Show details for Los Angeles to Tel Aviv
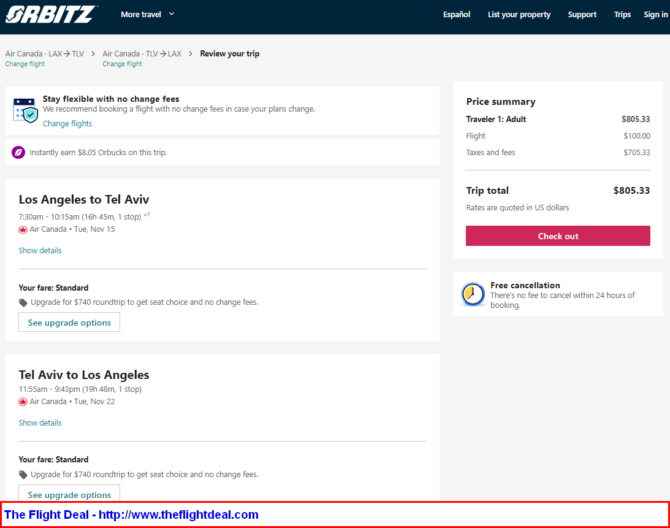This screenshot has width=670, height=528. click(40, 250)
